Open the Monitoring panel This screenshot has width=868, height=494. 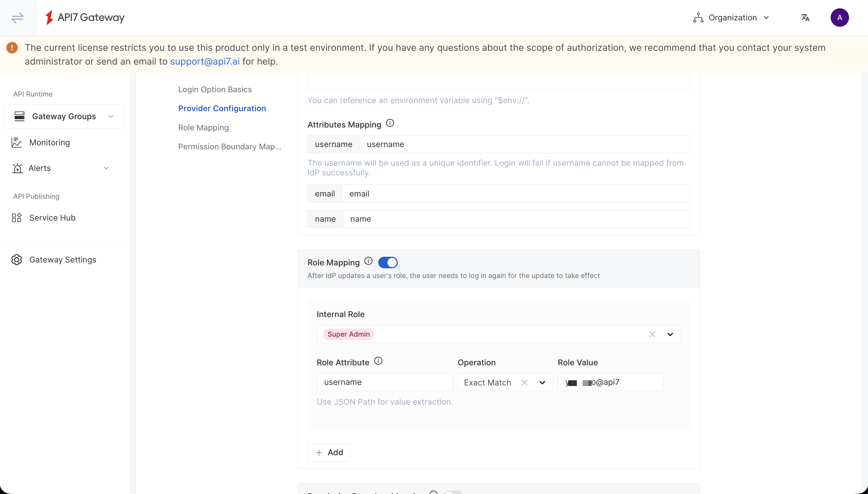coord(49,142)
